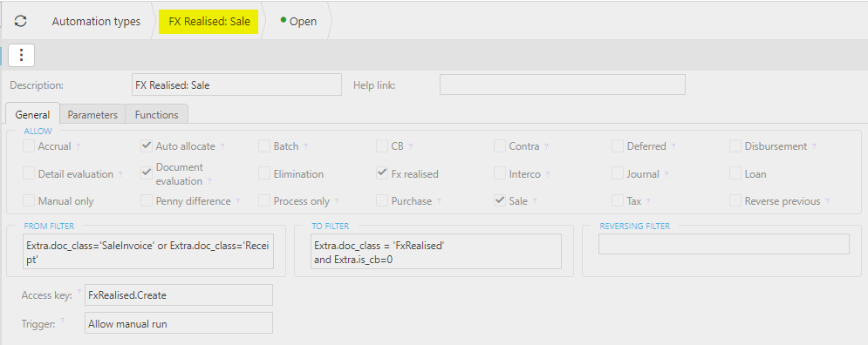The width and height of the screenshot is (868, 345).
Task: Show help tooltip for Purchase
Action: 439,201
